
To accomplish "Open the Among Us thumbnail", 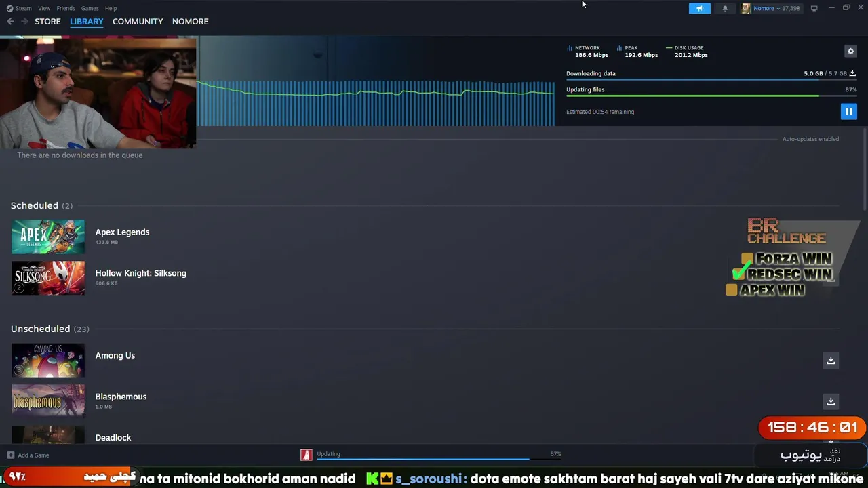I will 48,360.
